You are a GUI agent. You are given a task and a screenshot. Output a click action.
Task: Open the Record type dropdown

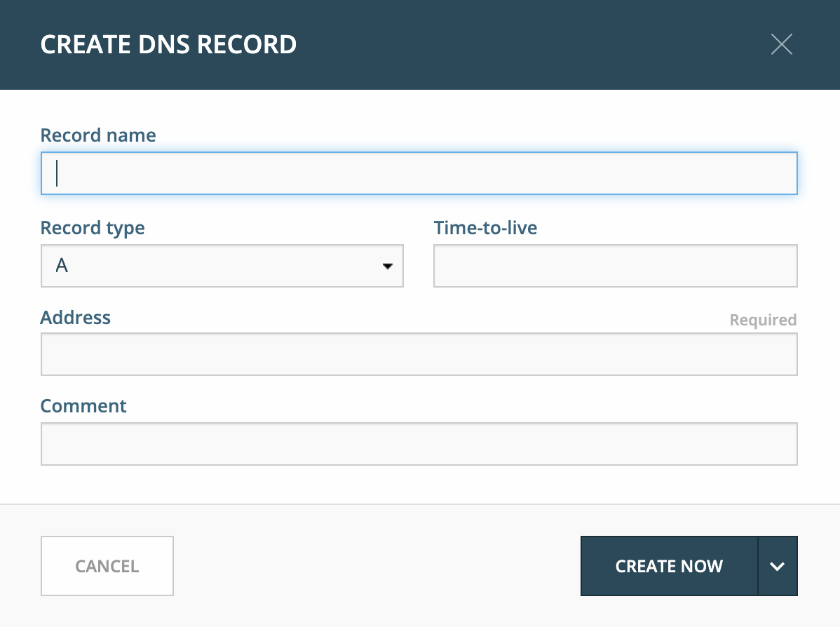pos(222,266)
